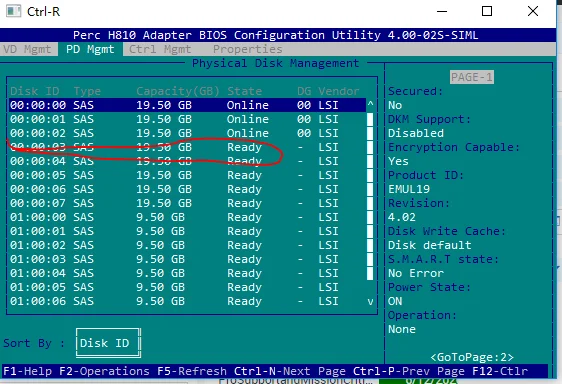Click Ctrl-N-Next Page in bottom bar

(290, 371)
